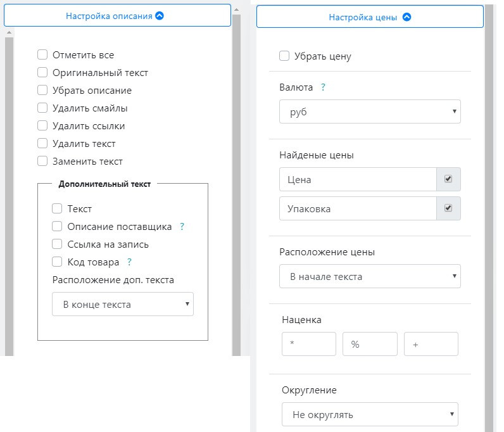Focus the plus (+) markup field
504x432 pixels.
click(431, 344)
